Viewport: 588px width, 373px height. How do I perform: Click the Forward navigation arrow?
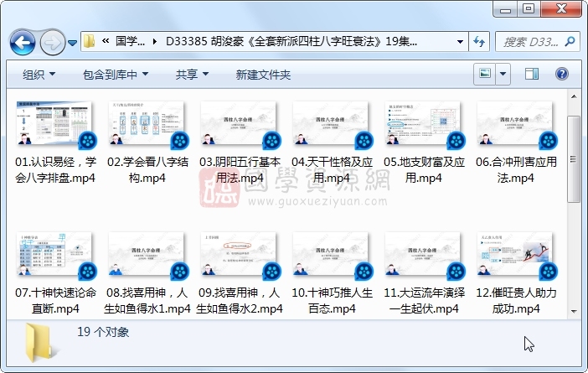point(52,43)
